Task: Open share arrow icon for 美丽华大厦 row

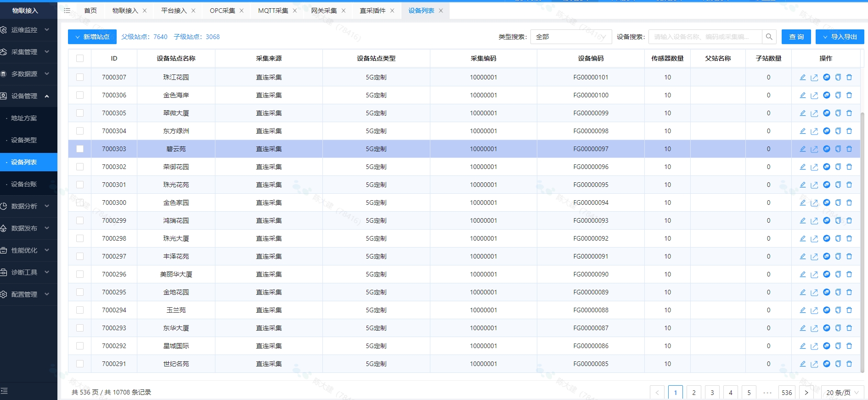Action: (x=814, y=275)
